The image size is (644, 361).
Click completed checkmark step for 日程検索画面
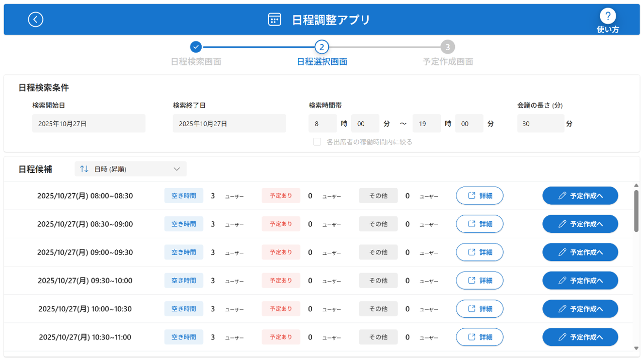point(196,47)
